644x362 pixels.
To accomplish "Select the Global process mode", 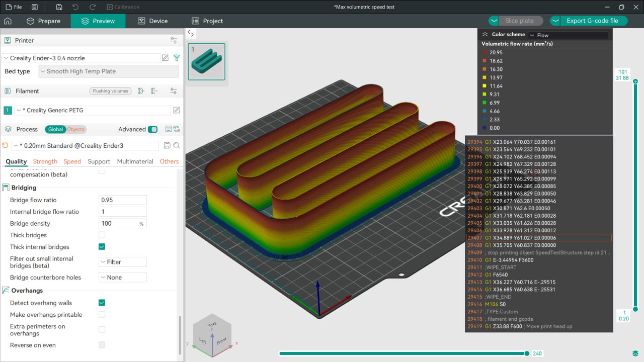I will point(55,129).
